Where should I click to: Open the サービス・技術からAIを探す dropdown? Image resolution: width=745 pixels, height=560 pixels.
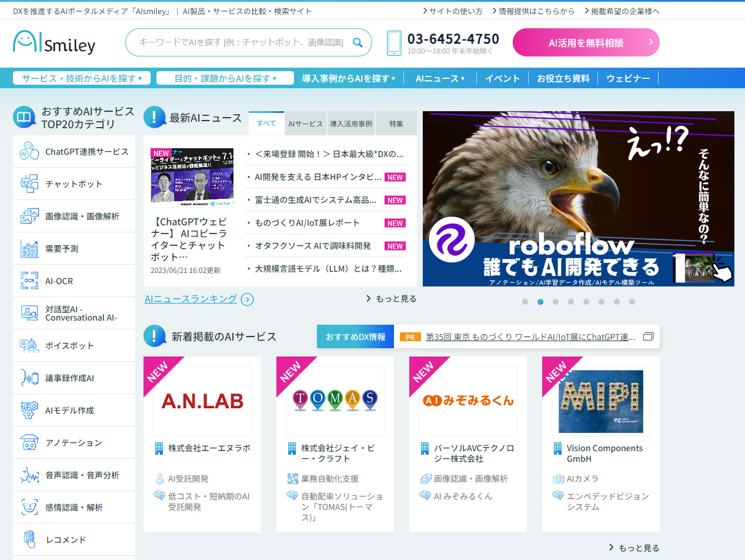point(81,77)
